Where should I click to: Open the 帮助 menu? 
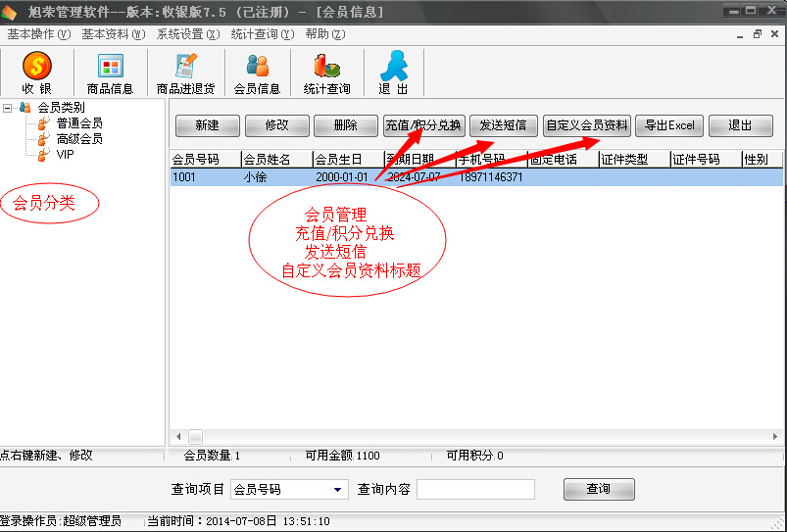point(325,34)
